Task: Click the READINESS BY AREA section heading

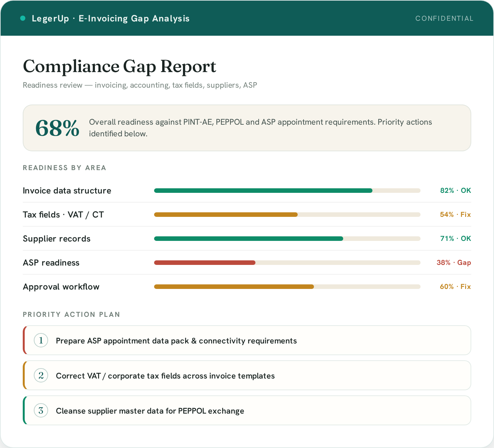Action: click(x=64, y=168)
